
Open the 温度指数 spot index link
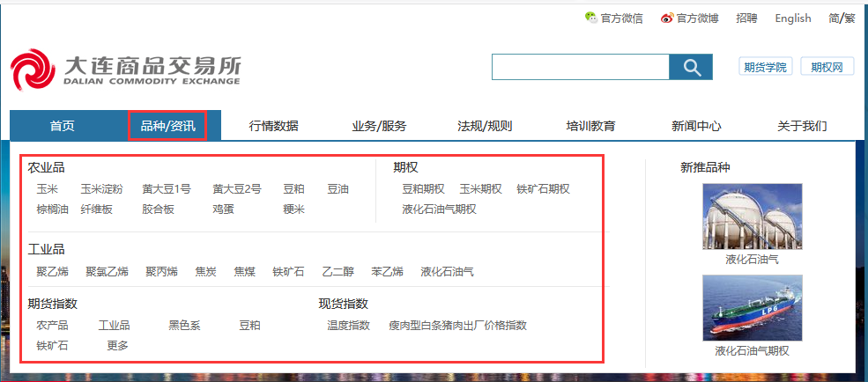348,326
